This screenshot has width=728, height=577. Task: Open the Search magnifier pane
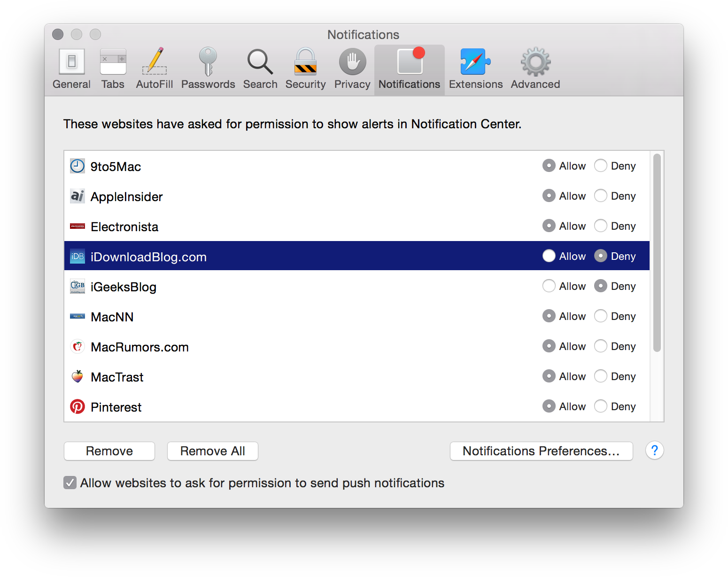[x=260, y=69]
